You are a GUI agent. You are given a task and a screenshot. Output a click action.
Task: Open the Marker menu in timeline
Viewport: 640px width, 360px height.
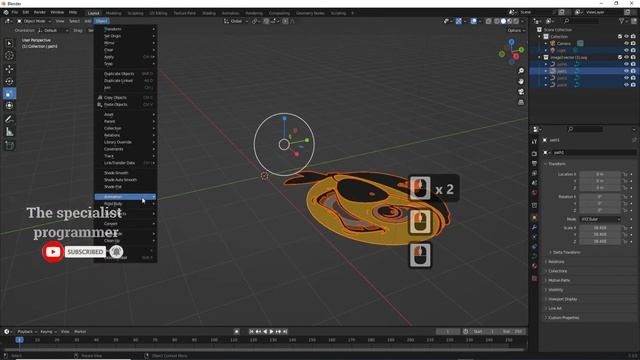(80, 331)
